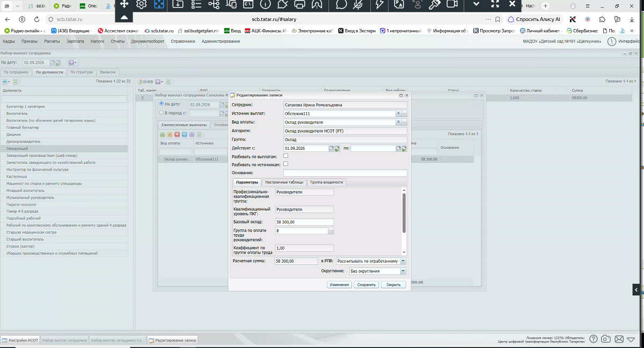Click the parameters panel vertical scrollbar

click(404, 213)
